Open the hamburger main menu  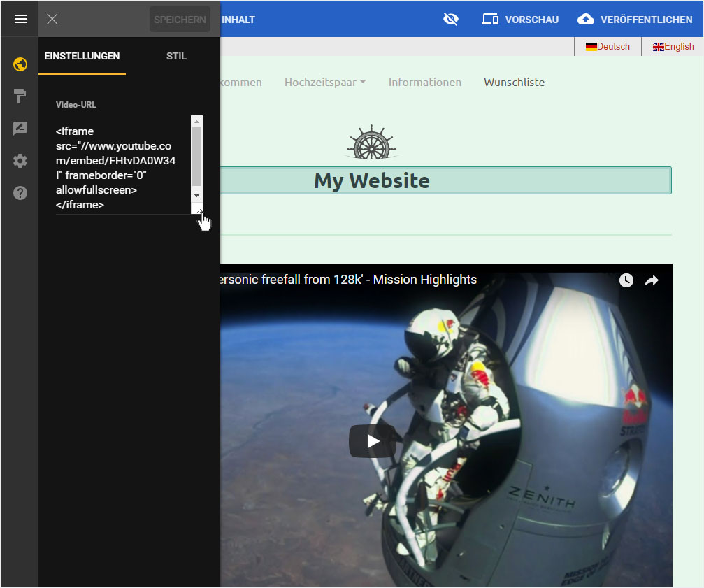pyautogui.click(x=21, y=19)
